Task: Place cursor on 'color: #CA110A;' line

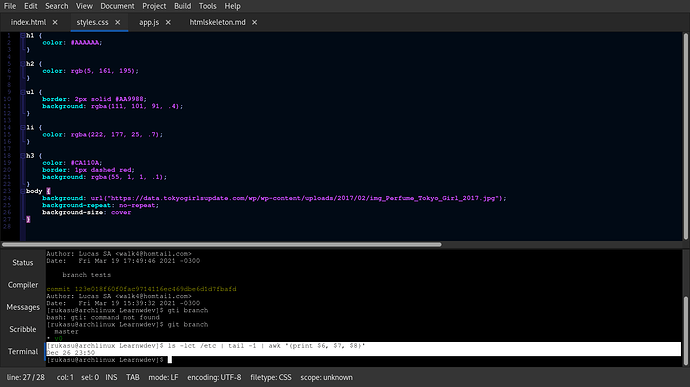Action: [72, 163]
